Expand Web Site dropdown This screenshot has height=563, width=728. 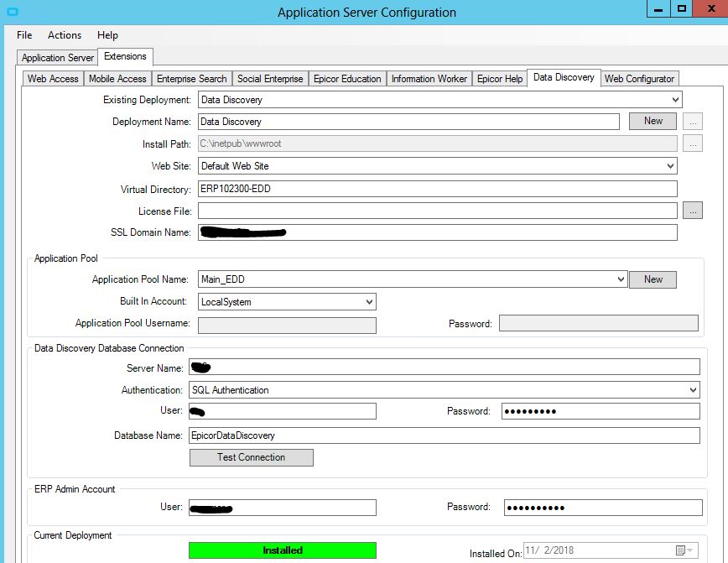click(x=670, y=166)
